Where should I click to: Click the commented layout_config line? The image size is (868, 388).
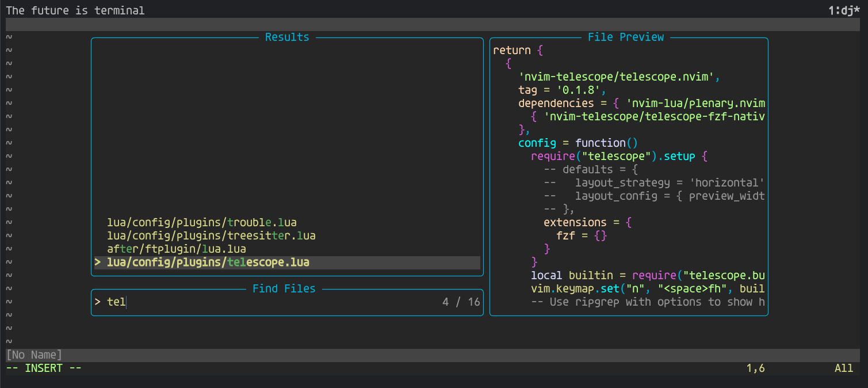[x=655, y=196]
